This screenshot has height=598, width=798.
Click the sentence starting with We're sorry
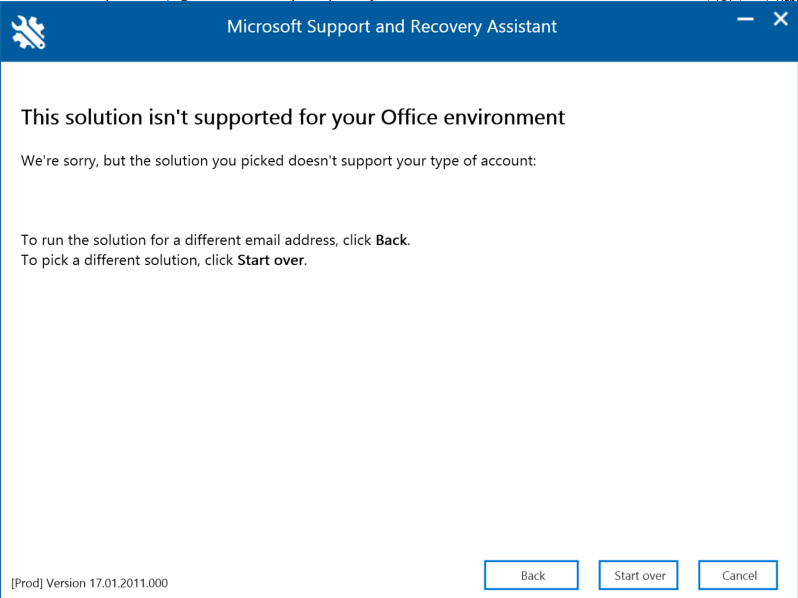(x=278, y=161)
